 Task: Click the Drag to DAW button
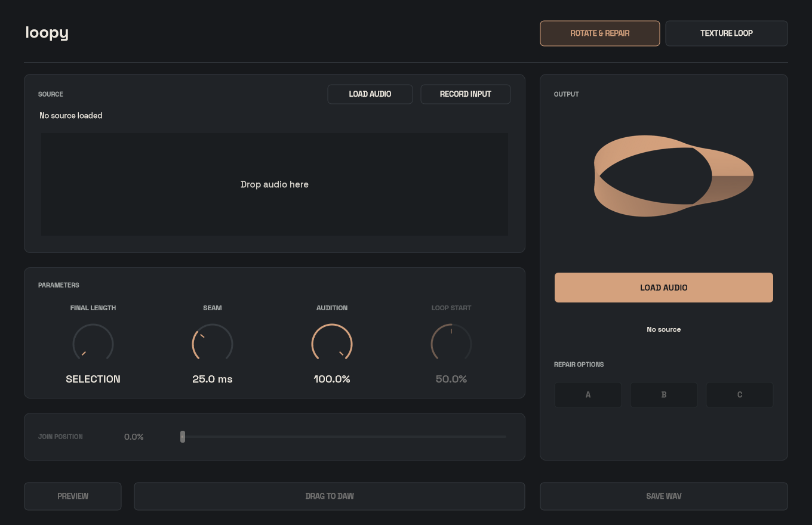coord(330,496)
